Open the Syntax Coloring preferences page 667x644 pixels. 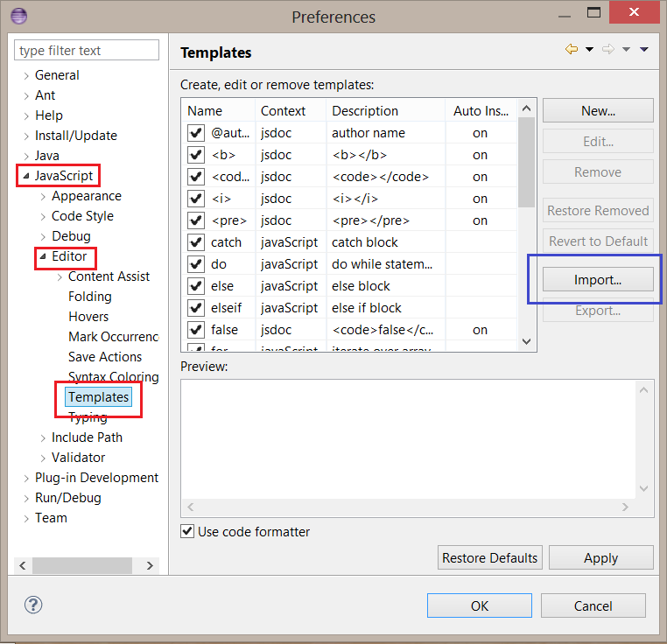(114, 377)
